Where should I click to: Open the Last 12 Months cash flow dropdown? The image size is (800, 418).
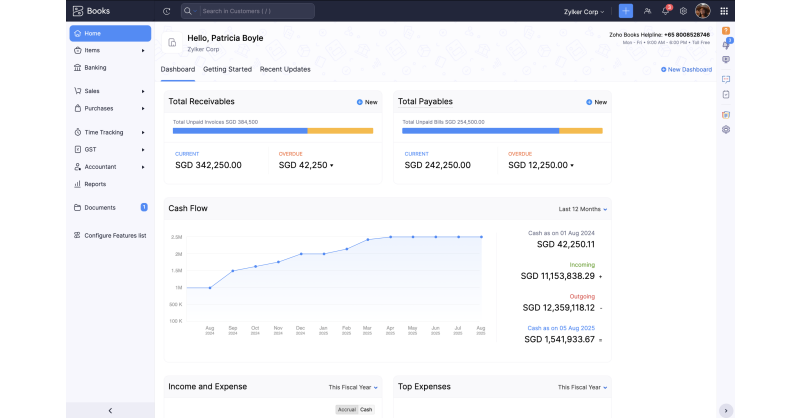[x=582, y=209]
